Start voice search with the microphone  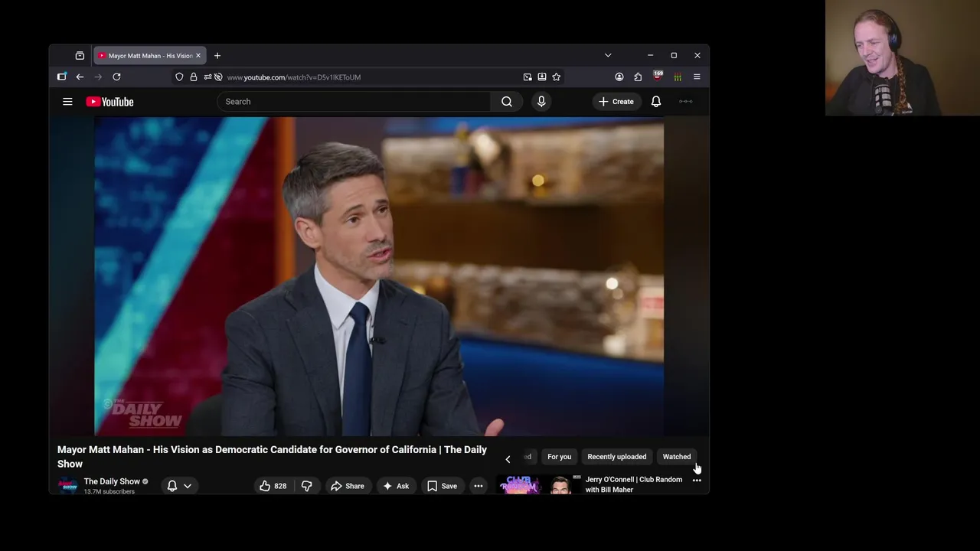click(541, 102)
